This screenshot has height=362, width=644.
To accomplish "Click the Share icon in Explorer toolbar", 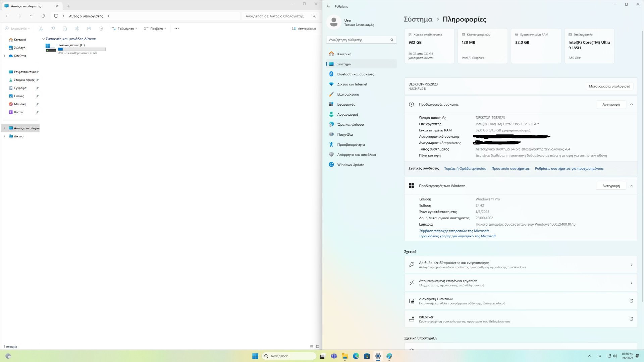I will [x=89, y=28].
